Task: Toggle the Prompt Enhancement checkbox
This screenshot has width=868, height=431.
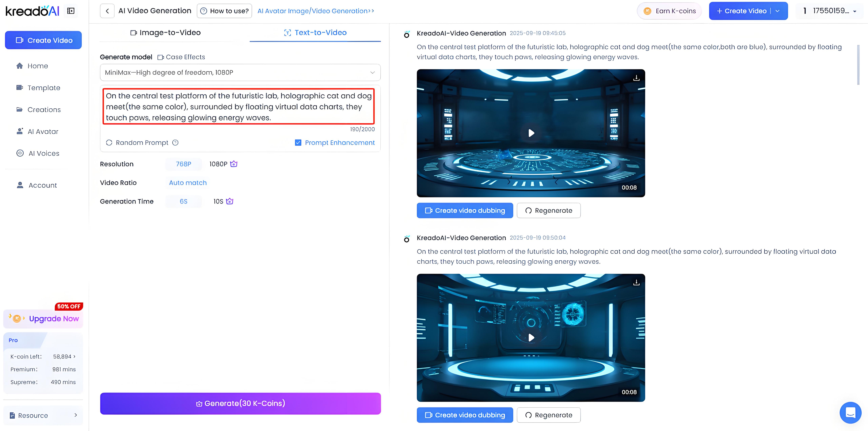Action: pyautogui.click(x=298, y=142)
